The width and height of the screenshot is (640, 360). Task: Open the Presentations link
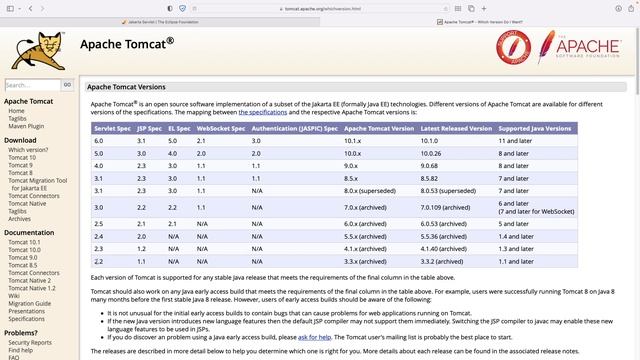pos(27,311)
